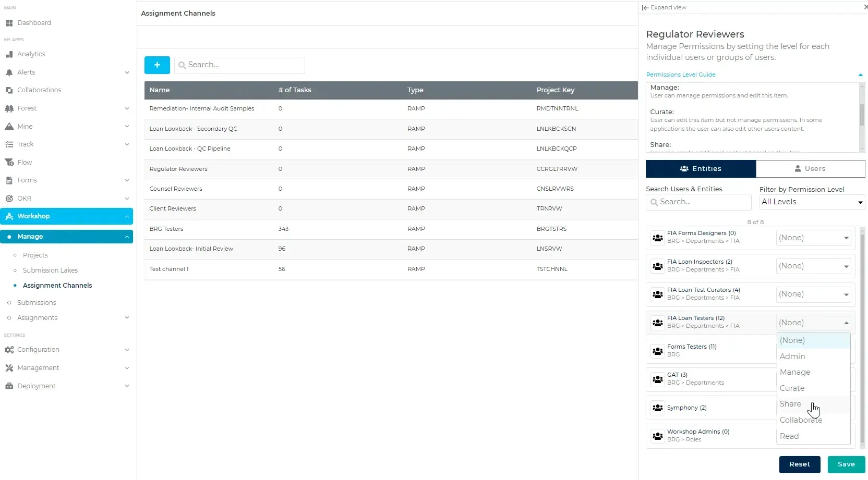
Task: Sort by the # of Tasks column header
Action: click(295, 90)
